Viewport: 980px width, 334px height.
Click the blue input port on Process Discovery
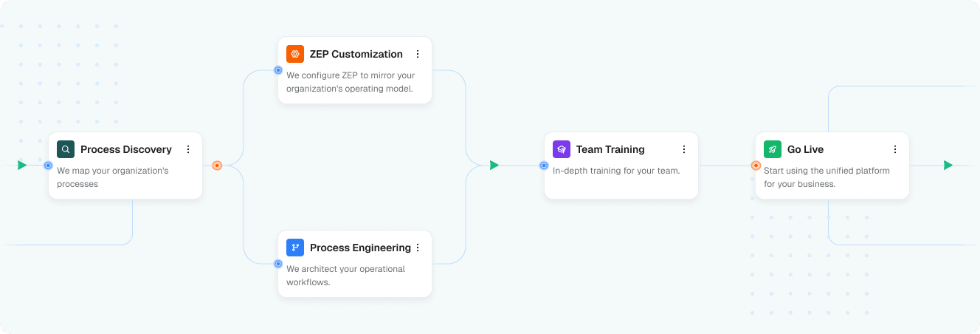(48, 166)
